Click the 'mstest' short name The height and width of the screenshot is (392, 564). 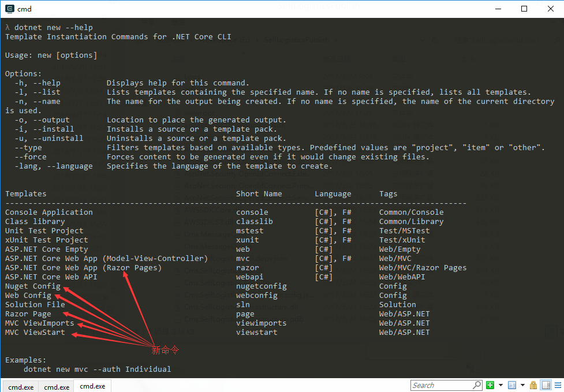pos(249,231)
